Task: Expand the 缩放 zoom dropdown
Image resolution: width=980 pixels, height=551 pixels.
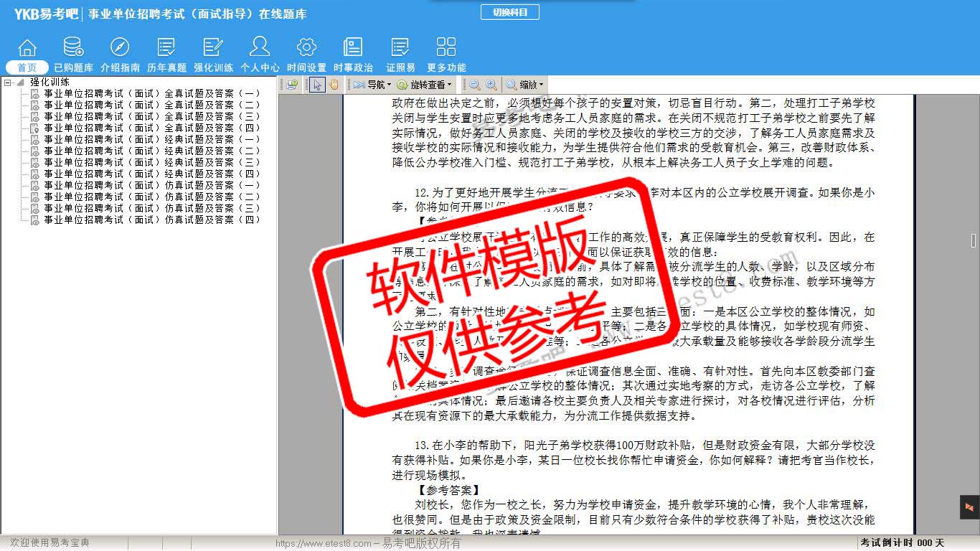Action: click(x=524, y=85)
